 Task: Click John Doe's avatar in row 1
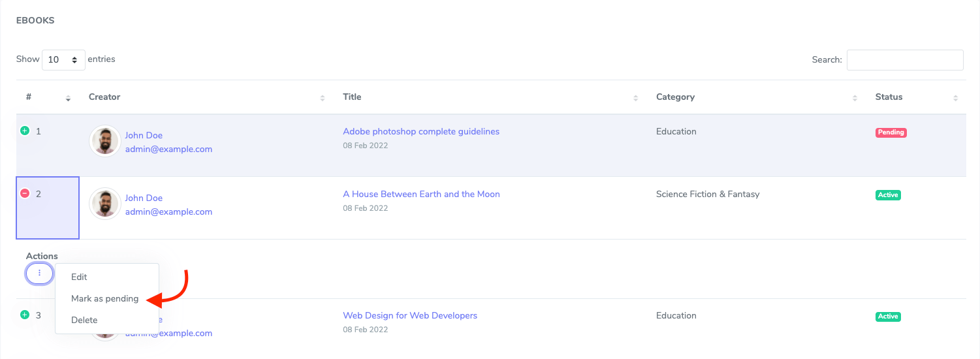(105, 141)
